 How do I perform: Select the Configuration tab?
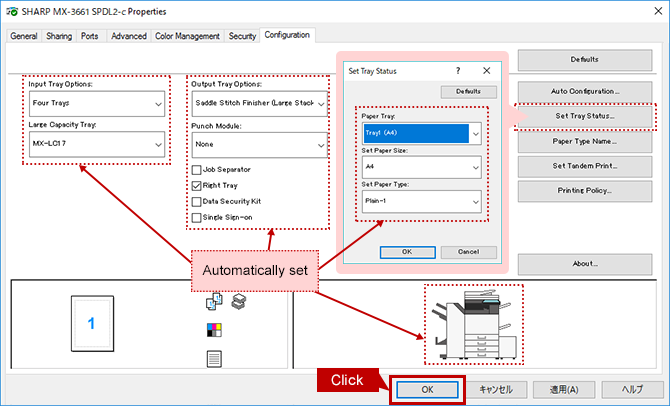pos(287,35)
